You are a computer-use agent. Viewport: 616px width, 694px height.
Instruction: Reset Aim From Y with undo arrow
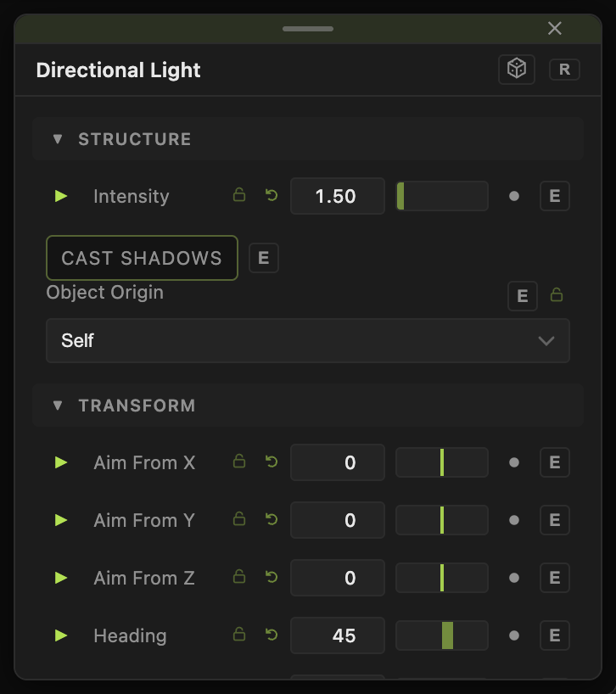coord(272,519)
